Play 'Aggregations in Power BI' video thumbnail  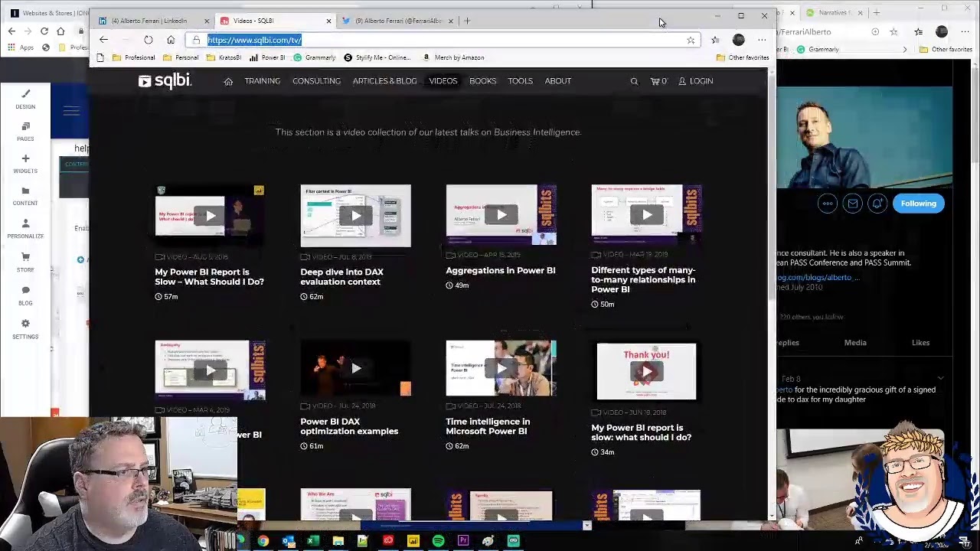tap(501, 215)
